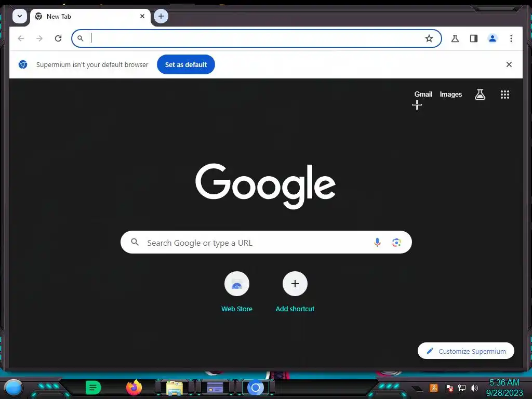The image size is (532, 399).
Task: Search by image with Lens icon
Action: pyautogui.click(x=396, y=242)
